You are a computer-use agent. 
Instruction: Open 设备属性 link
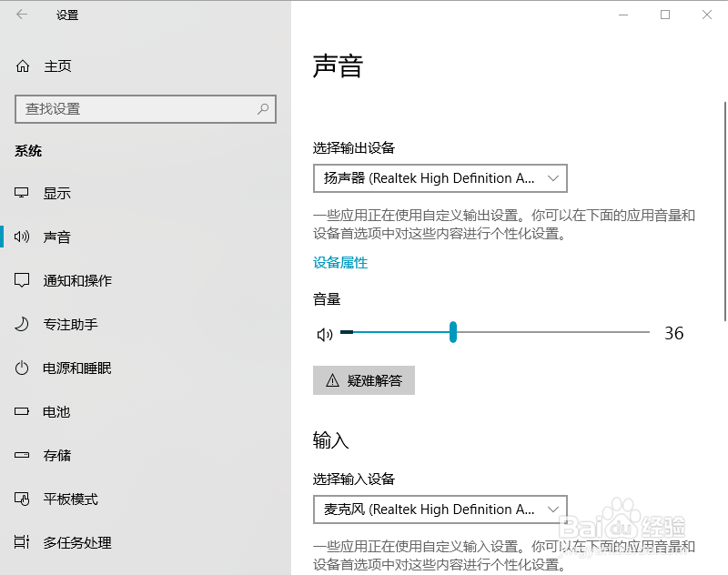[340, 263]
